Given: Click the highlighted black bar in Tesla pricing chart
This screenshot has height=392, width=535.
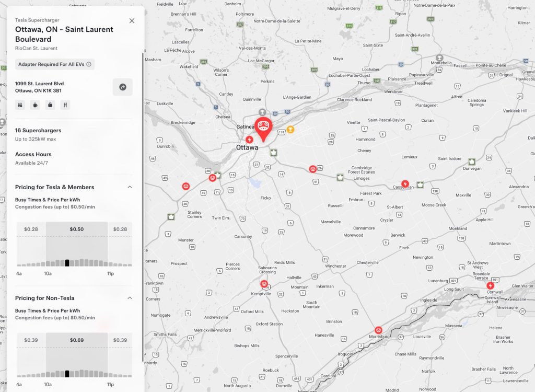Looking at the screenshot, I should 67,263.
